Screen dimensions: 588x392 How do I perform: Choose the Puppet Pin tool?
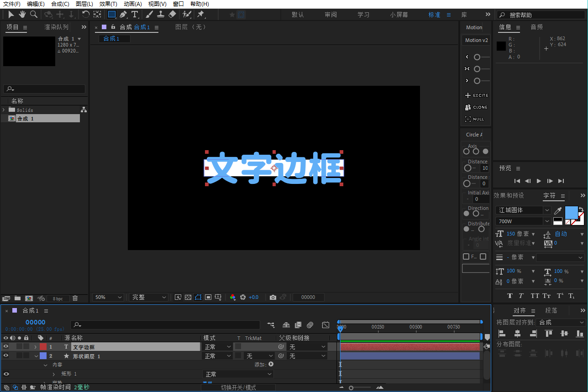(x=200, y=15)
